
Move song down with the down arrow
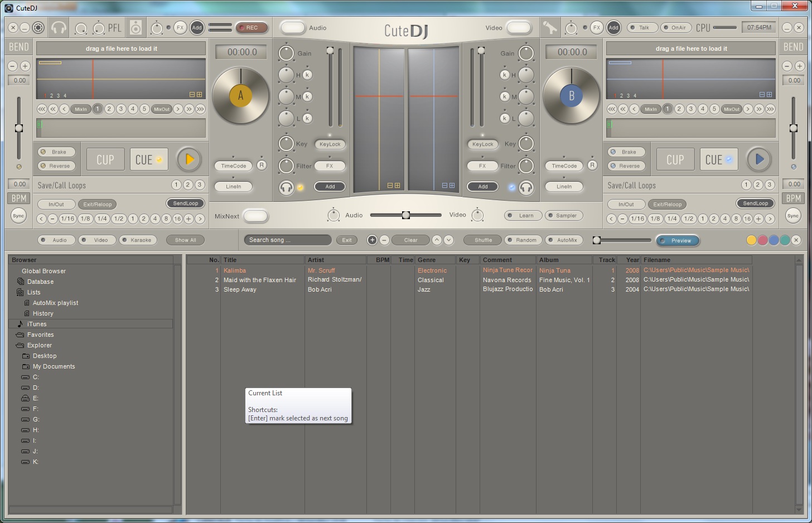(449, 240)
